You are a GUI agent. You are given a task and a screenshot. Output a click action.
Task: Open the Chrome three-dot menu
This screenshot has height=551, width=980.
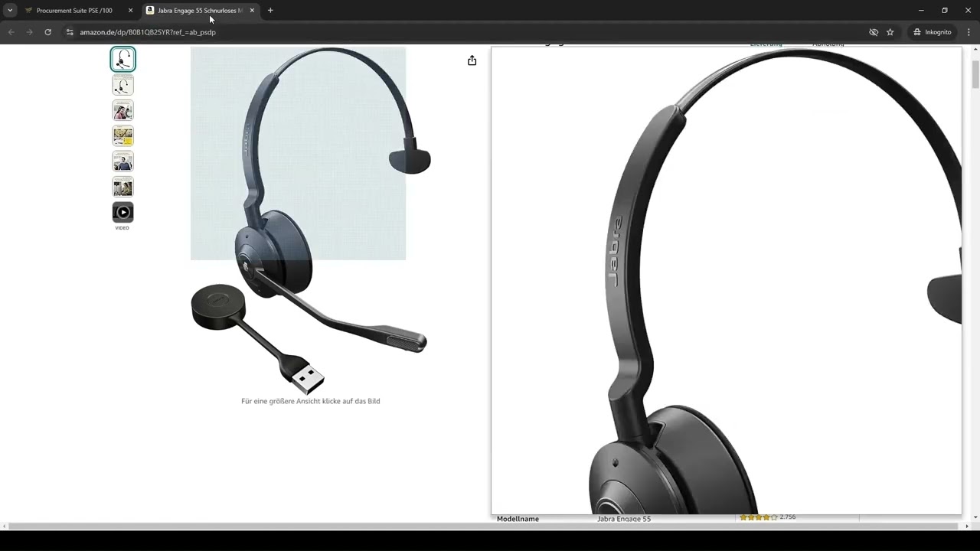[969, 32]
